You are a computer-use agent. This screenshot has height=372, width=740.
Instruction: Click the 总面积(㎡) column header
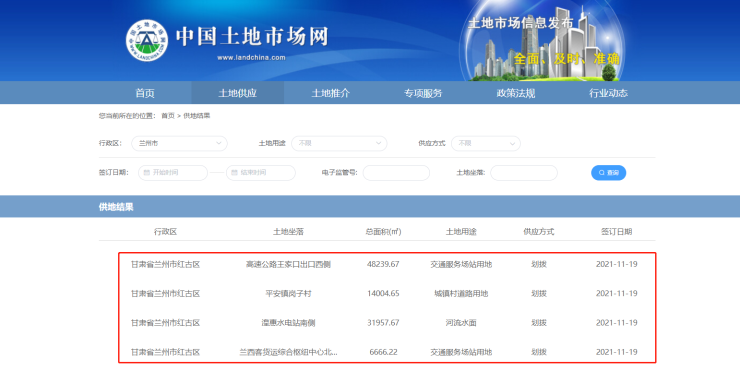pos(383,232)
